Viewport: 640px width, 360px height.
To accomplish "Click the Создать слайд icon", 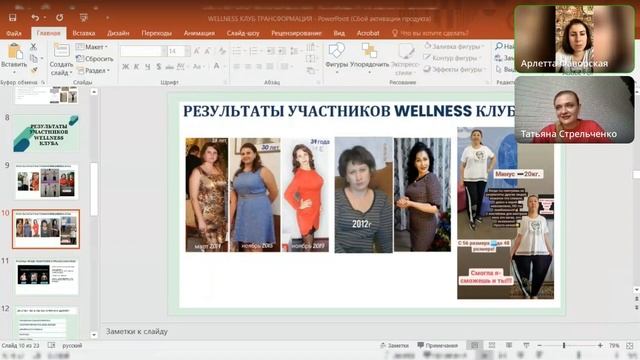I will coord(61,51).
